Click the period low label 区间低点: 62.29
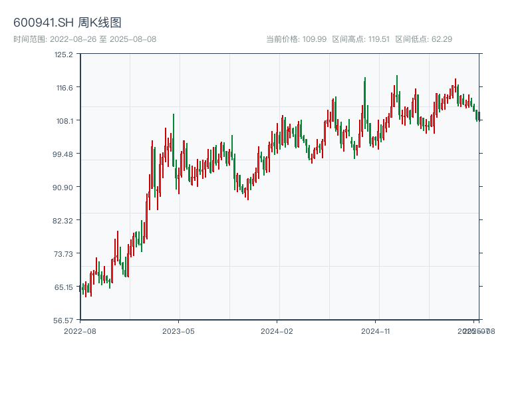The image size is (532, 399). pos(424,39)
